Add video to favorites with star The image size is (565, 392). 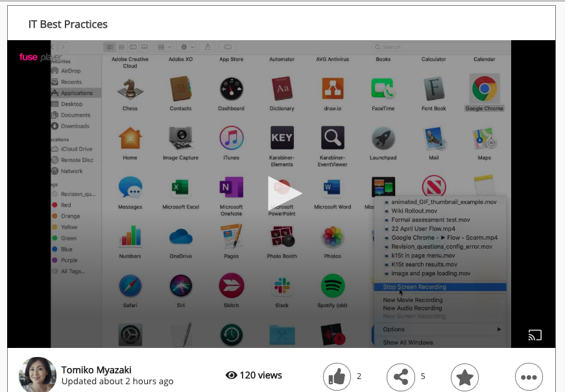(464, 376)
